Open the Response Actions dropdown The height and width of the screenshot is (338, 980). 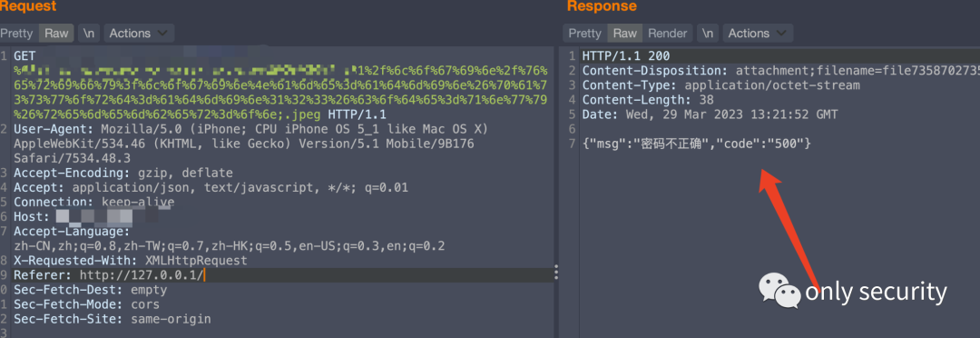758,34
